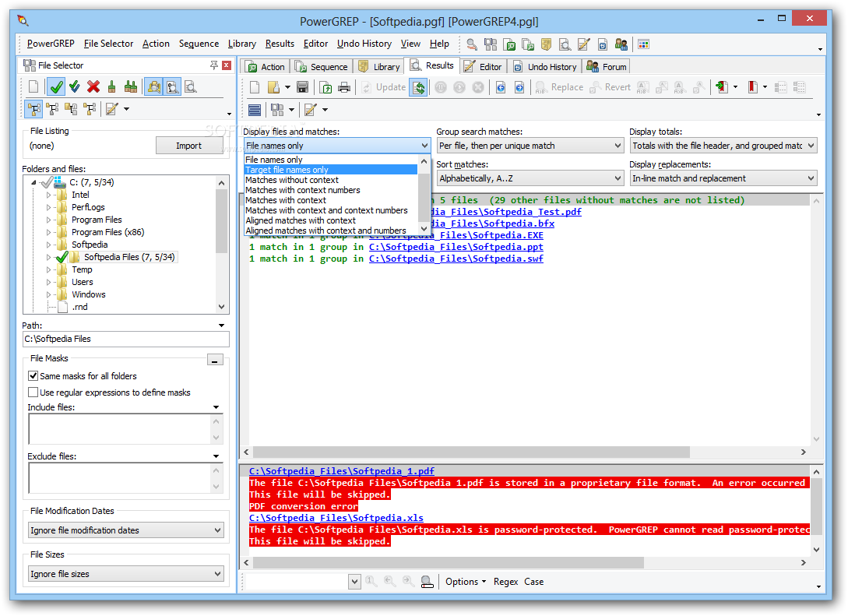Click the Assistant magnifier icon in main toolbar

pos(472,44)
